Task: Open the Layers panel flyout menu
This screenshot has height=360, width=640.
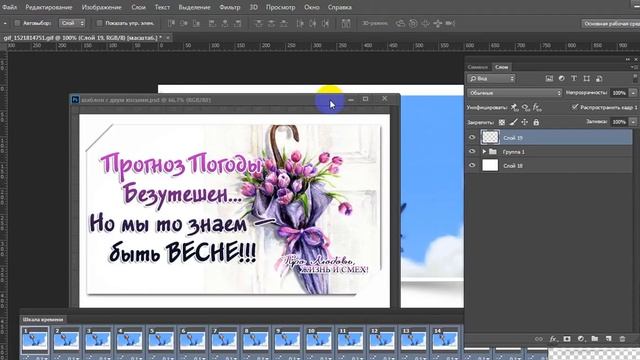Action: (x=633, y=67)
